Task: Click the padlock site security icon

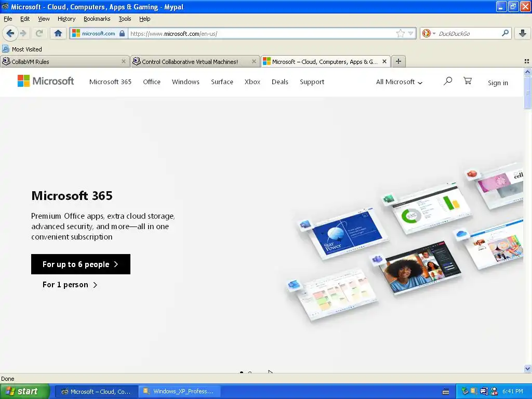Action: (x=122, y=33)
